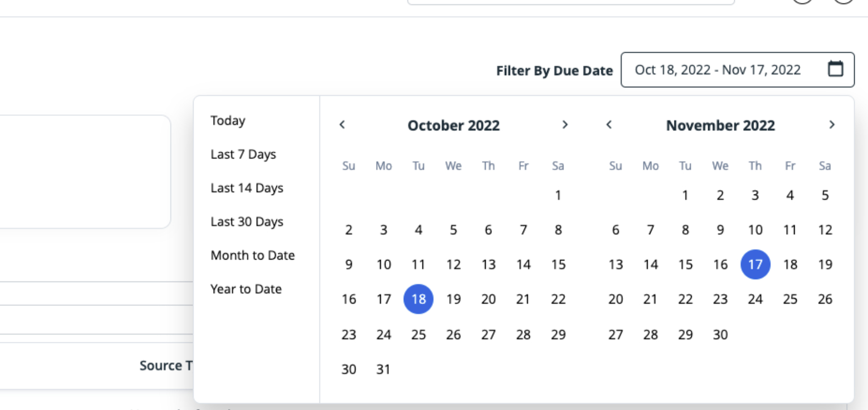Pick October 31 in the calendar
The width and height of the screenshot is (868, 410).
click(383, 369)
